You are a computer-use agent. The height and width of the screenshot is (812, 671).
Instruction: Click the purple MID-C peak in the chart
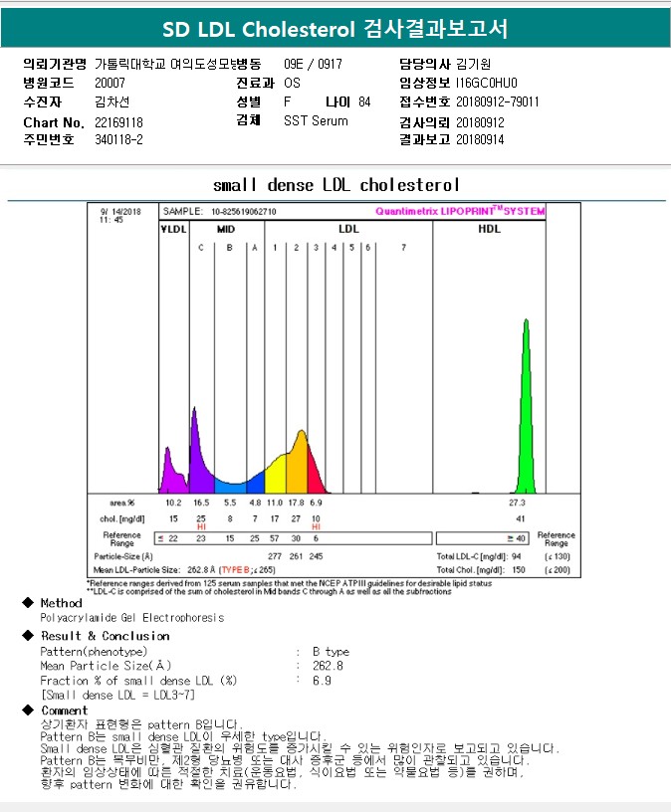(198, 461)
